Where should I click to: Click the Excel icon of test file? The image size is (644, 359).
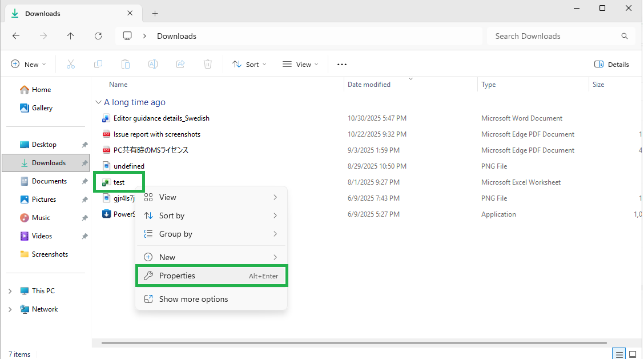pos(106,182)
